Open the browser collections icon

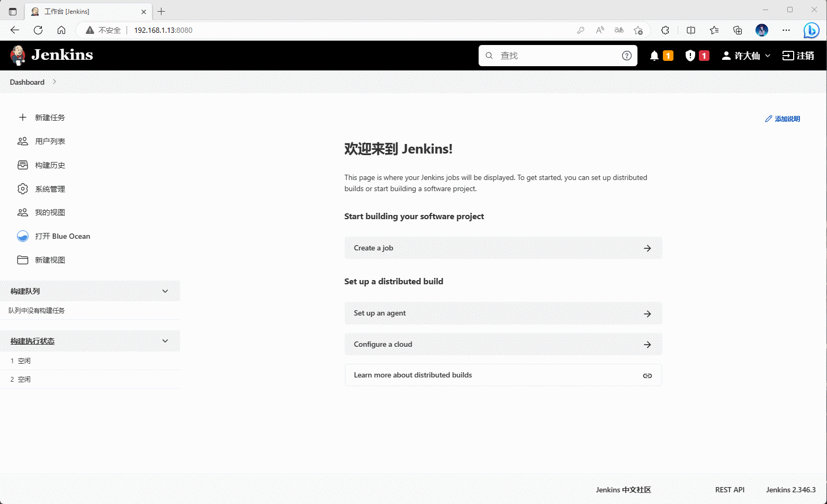pyautogui.click(x=738, y=30)
